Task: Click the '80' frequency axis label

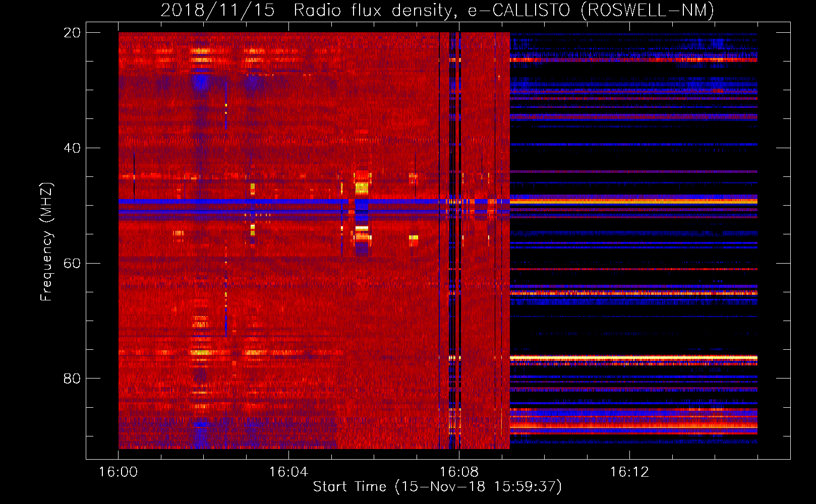Action: pos(72,379)
